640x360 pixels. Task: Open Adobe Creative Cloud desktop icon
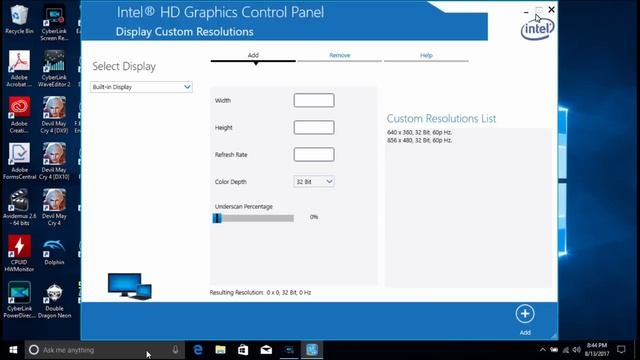pyautogui.click(x=19, y=115)
